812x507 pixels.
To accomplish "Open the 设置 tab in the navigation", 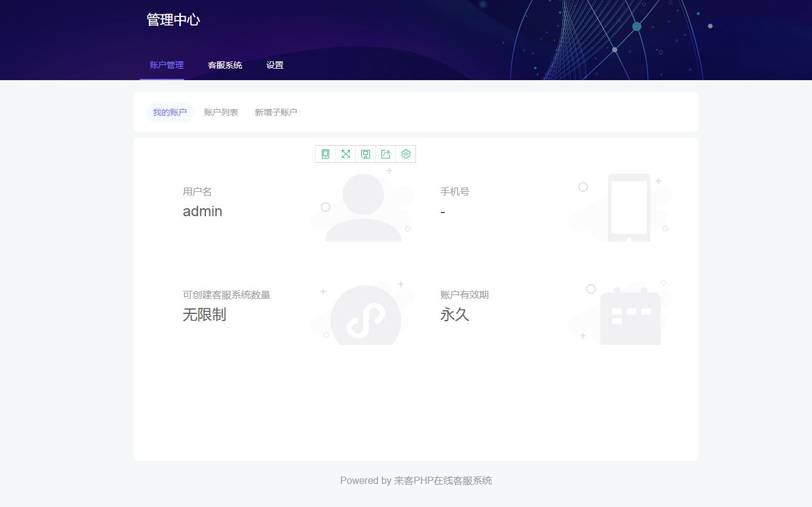I will coord(275,64).
